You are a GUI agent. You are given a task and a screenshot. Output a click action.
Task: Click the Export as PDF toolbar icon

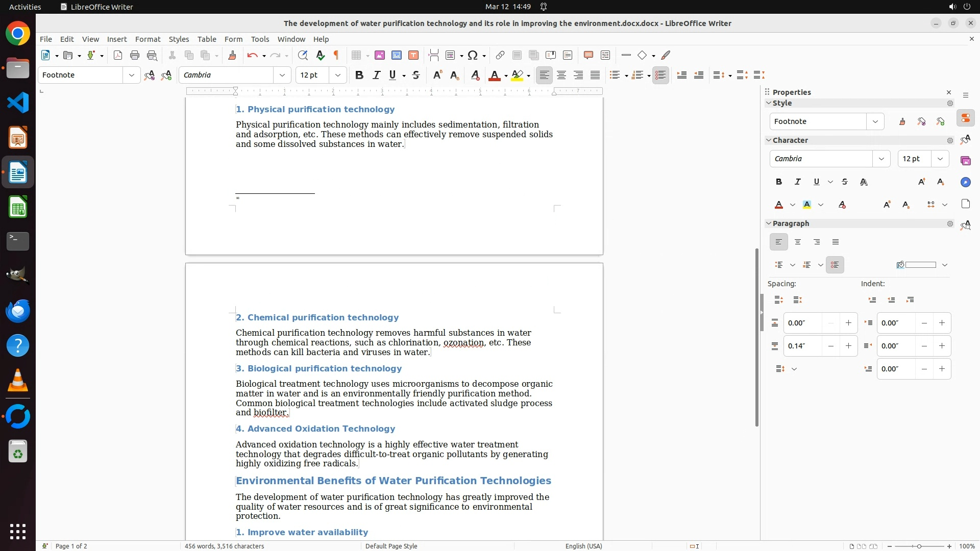click(118, 56)
